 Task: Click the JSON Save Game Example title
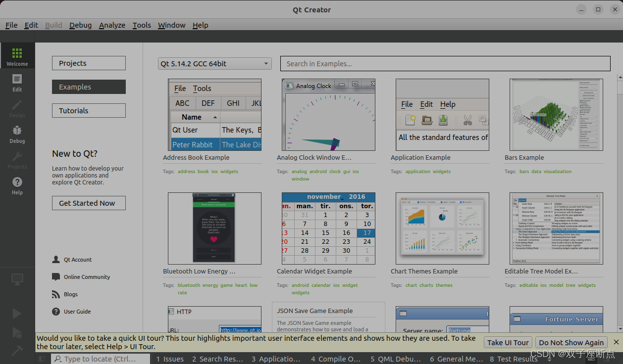coord(315,311)
